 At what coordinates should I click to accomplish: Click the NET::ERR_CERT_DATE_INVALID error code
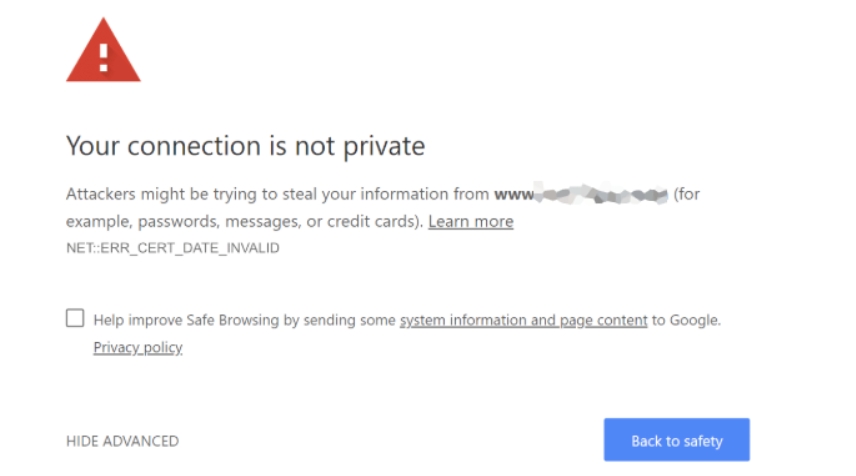click(172, 248)
